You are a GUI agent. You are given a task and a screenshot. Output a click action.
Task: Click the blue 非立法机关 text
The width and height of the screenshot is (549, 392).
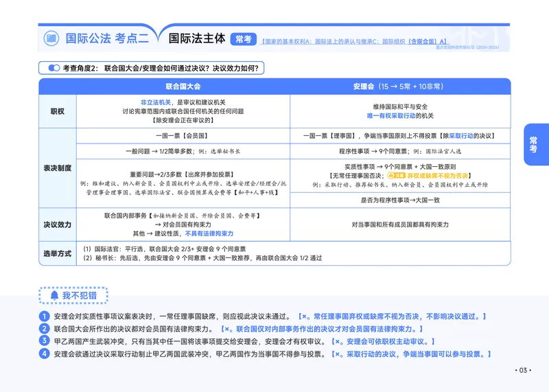pos(156,102)
